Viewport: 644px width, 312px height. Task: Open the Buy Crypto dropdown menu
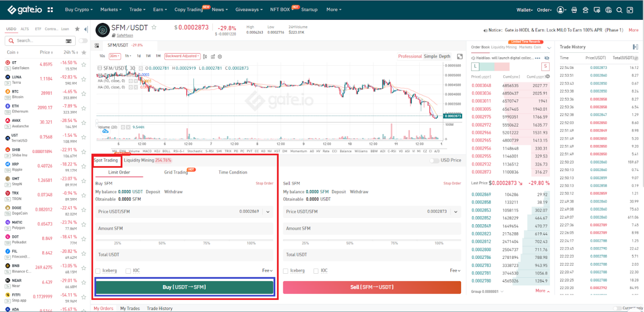point(79,9)
